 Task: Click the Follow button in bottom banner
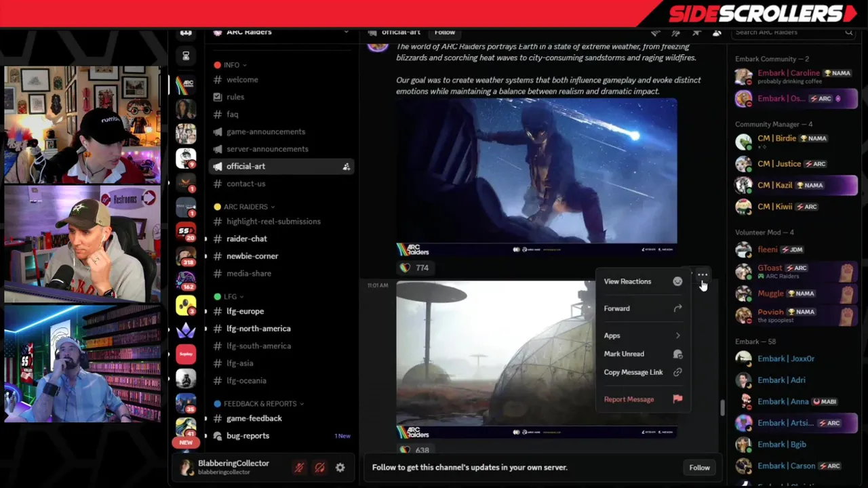699,468
